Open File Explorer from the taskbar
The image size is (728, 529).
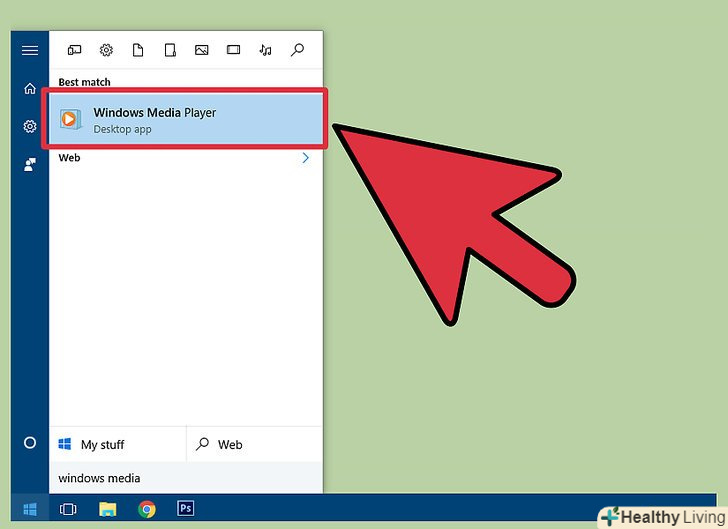[108, 509]
